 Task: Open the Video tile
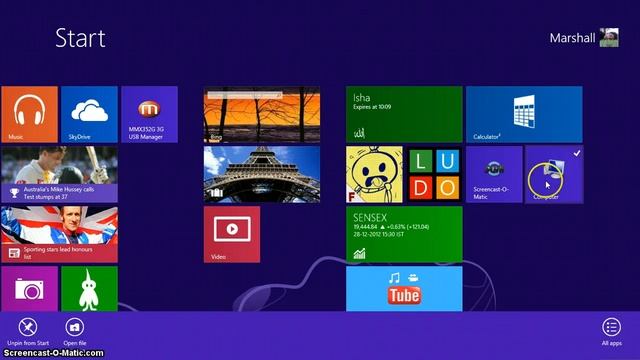pos(232,234)
